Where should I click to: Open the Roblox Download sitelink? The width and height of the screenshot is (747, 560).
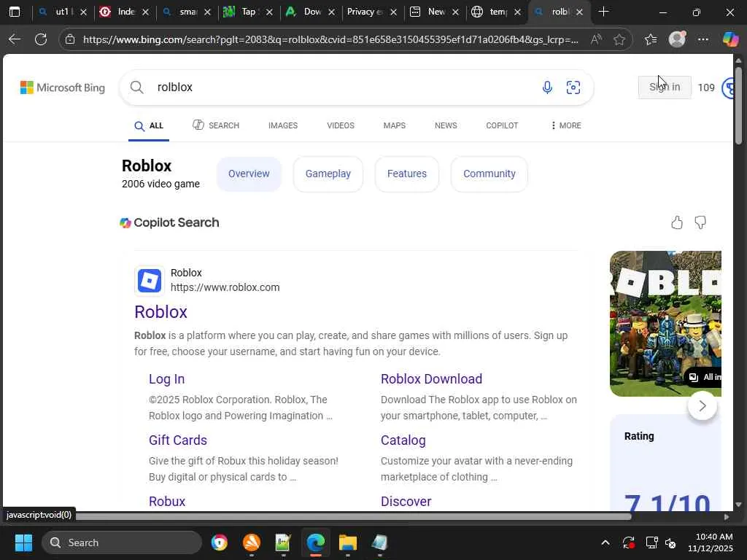point(432,379)
